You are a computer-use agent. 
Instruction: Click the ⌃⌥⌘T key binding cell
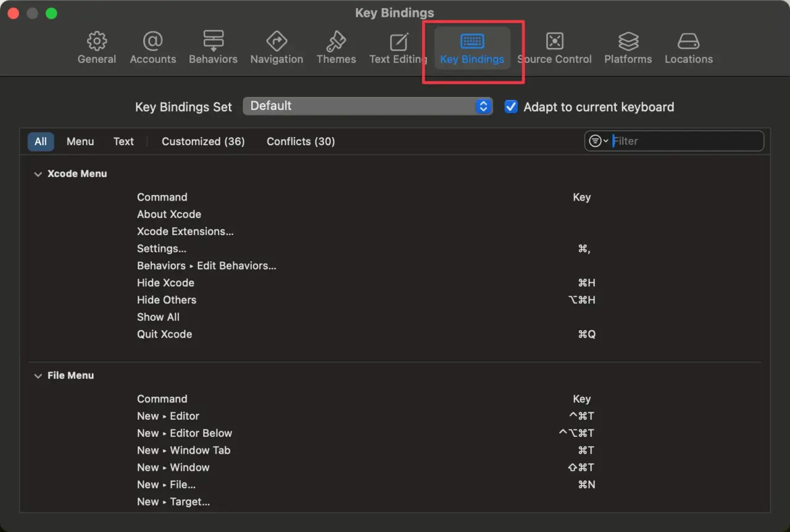click(576, 433)
